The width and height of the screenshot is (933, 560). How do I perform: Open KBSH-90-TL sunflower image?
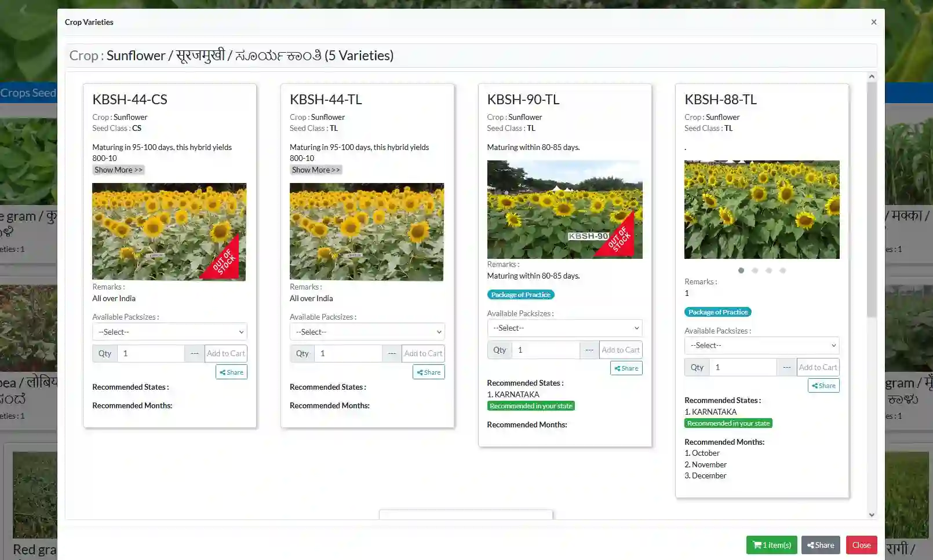[564, 209]
